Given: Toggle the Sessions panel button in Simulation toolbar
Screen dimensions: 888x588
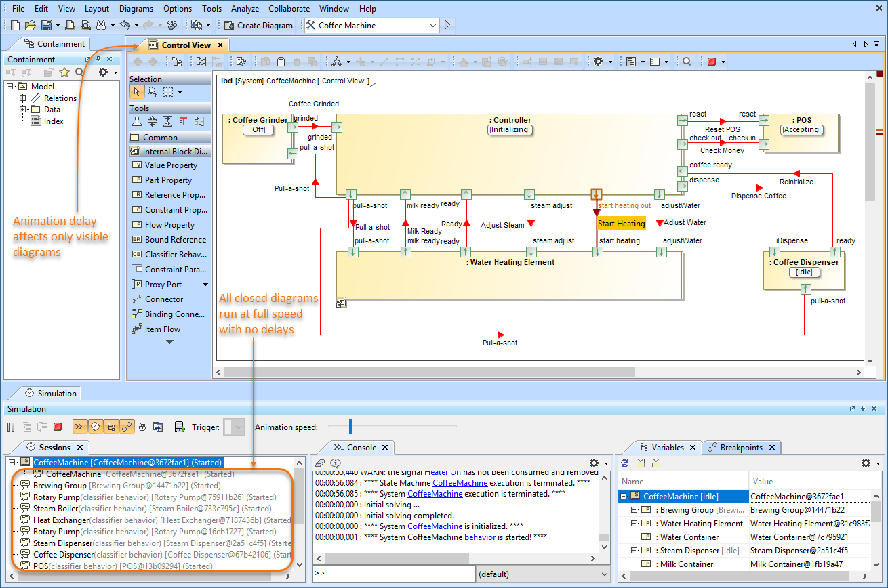Looking at the screenshot, I should pyautogui.click(x=96, y=427).
